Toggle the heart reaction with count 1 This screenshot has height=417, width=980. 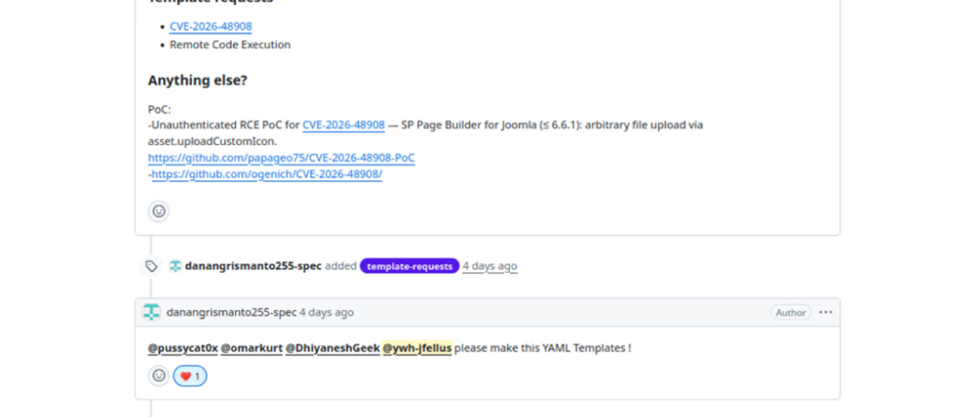click(190, 376)
